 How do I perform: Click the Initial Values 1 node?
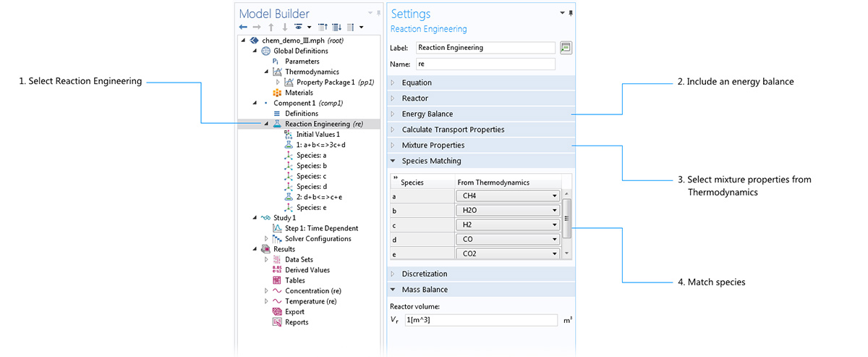coord(318,135)
